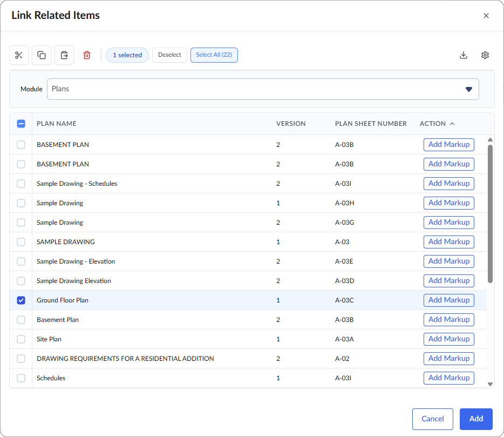Click sheet number 'A-02'
504x437 pixels.
[x=342, y=359]
